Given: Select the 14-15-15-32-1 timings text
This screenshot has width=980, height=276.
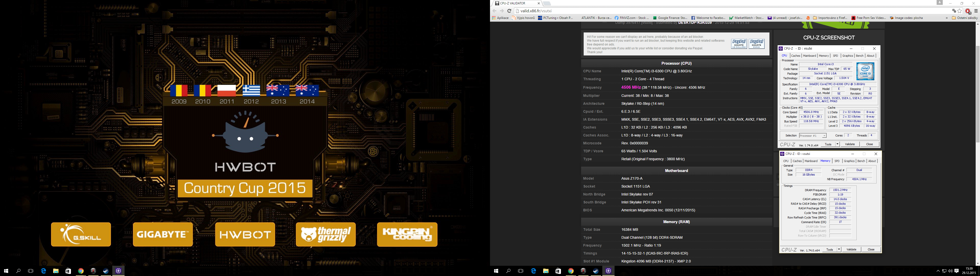Looking at the screenshot, I should [x=633, y=254].
